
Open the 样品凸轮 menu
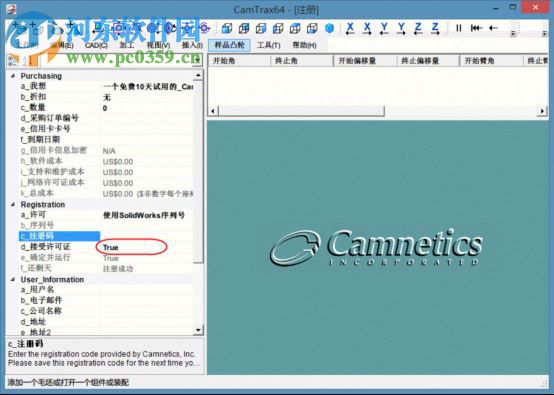click(229, 45)
